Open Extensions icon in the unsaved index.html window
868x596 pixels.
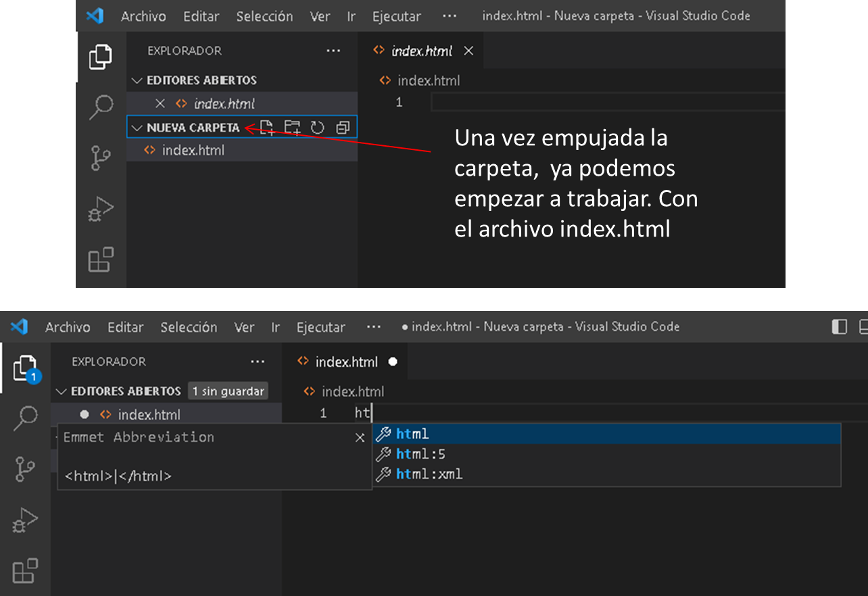(26, 570)
